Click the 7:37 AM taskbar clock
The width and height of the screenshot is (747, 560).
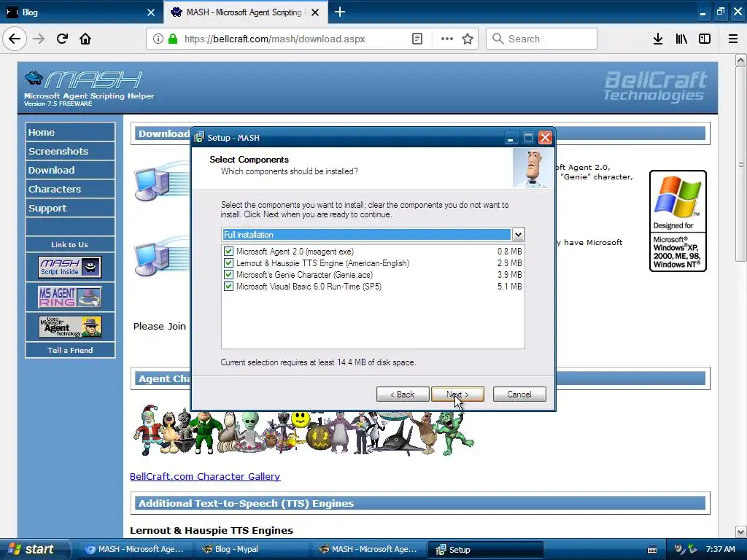(720, 550)
